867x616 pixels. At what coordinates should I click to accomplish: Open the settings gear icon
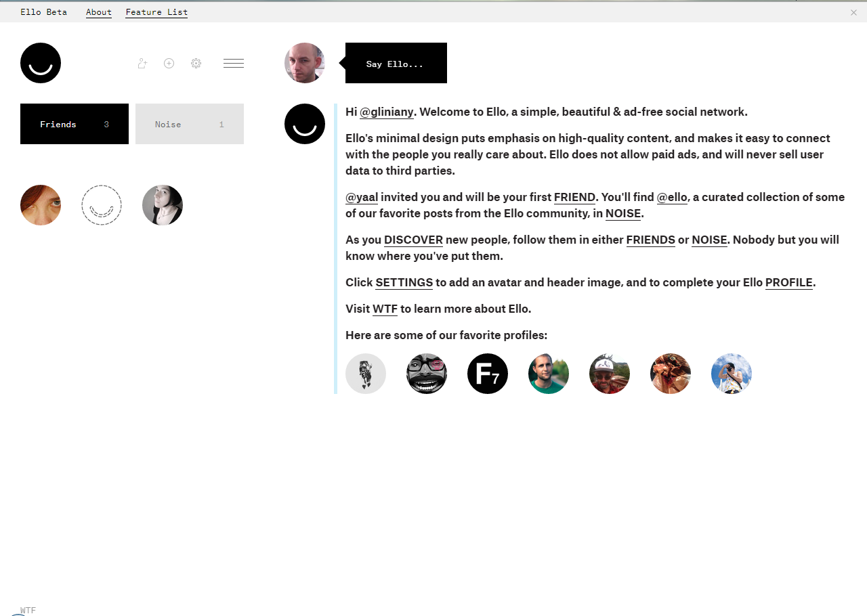point(196,63)
